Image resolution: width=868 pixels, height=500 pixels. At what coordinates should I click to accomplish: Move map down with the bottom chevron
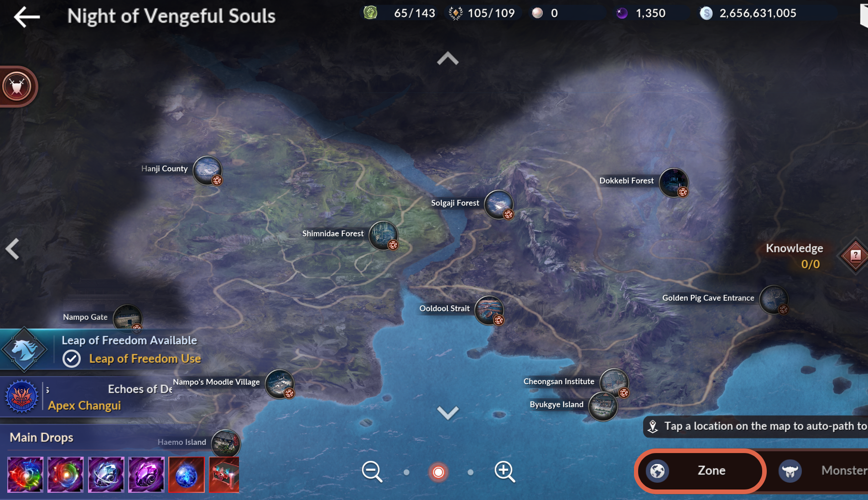pos(447,412)
